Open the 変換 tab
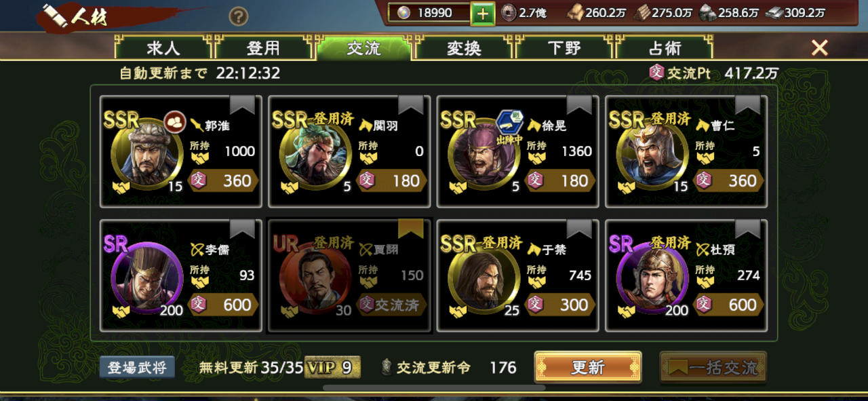The image size is (868, 401). click(x=464, y=48)
